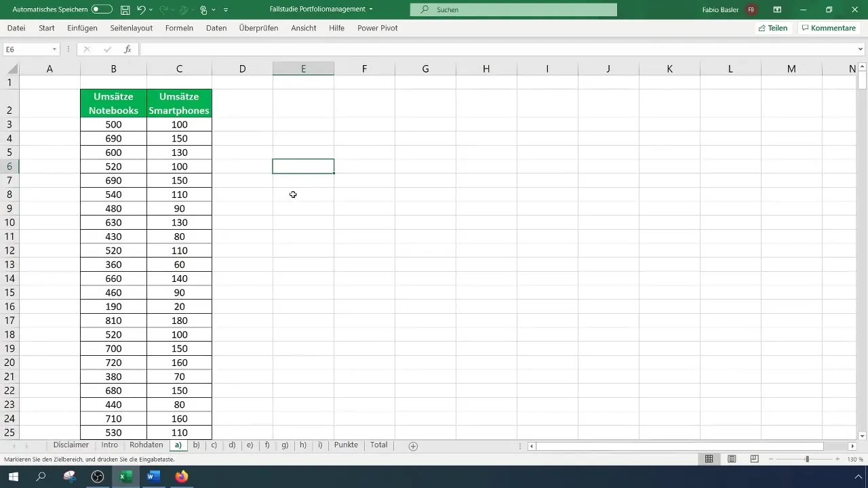Switch to the Punkte sheet tab
The width and height of the screenshot is (868, 488).
tap(346, 445)
